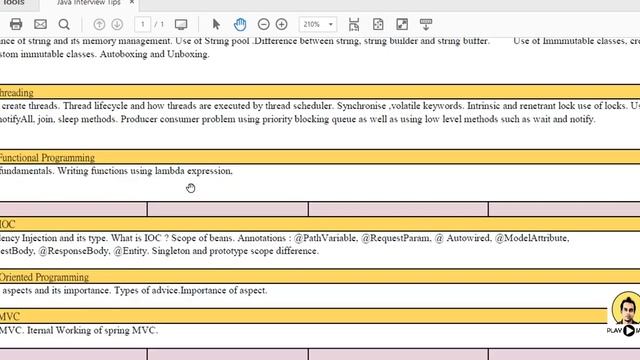Click the presenter avatar thumbnail
Screen dimensions: 640x360
coord(626,308)
